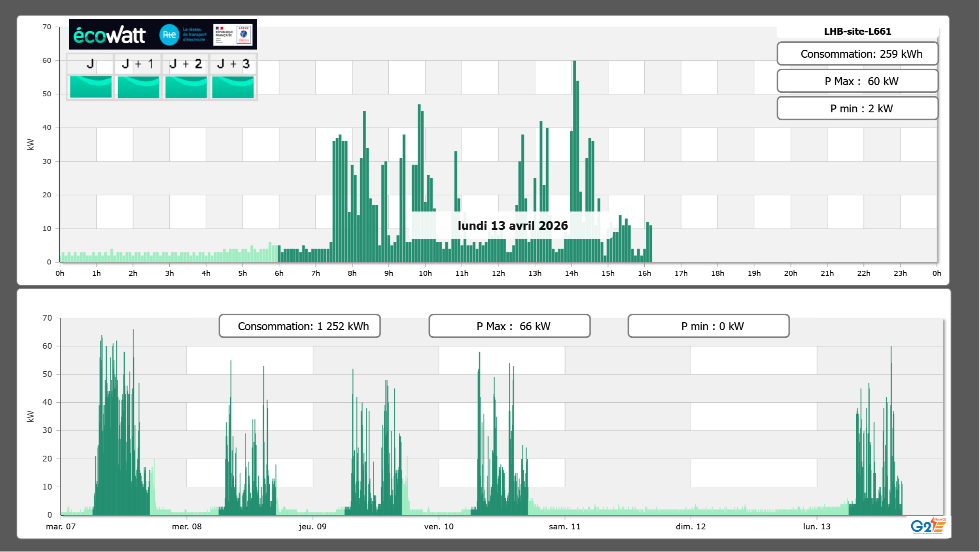This screenshot has height=552, width=980.
Task: Click the LHB-site-L661 site title
Action: click(857, 31)
